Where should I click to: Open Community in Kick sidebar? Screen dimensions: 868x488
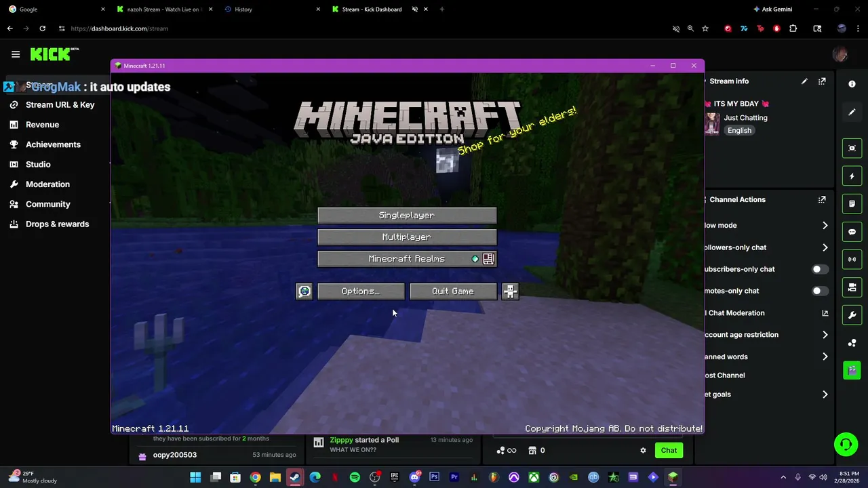tap(47, 204)
